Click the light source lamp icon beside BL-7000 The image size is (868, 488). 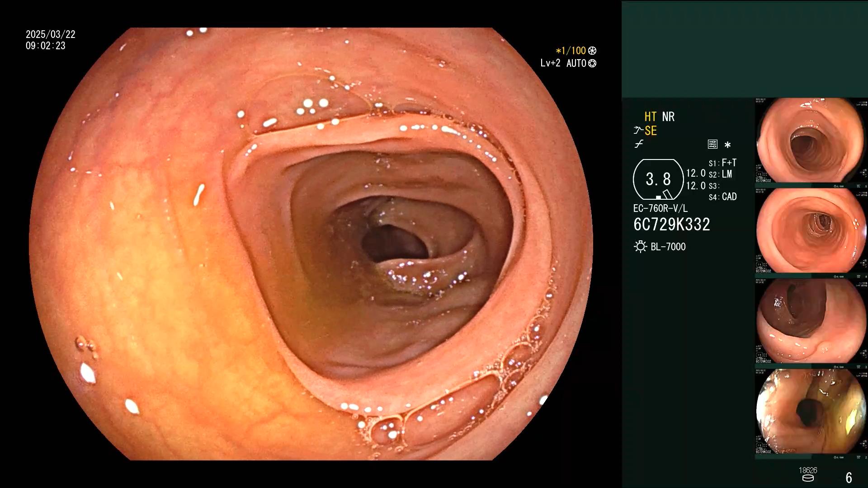(640, 247)
